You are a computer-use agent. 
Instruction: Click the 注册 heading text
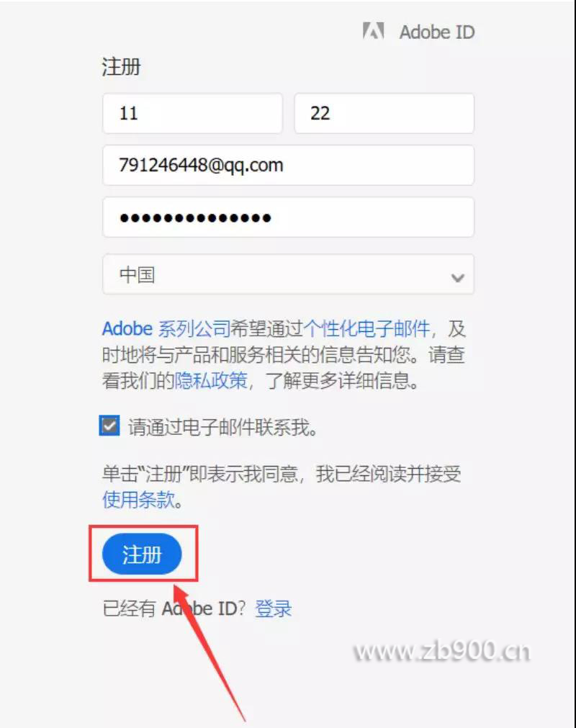[x=121, y=66]
